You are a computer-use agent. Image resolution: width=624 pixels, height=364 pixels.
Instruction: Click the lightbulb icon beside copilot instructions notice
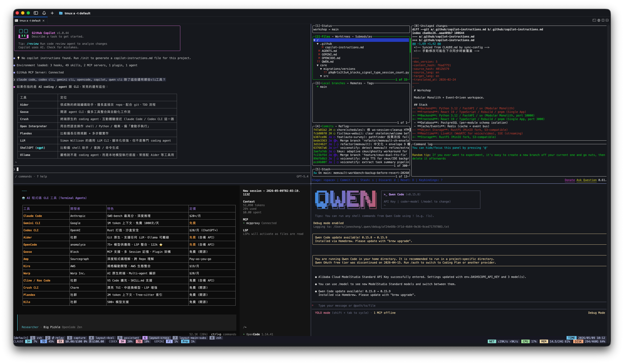click(18, 58)
